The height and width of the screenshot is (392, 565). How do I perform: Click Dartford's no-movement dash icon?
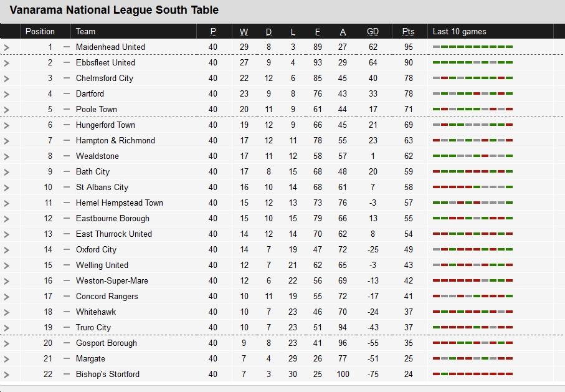tap(66, 93)
